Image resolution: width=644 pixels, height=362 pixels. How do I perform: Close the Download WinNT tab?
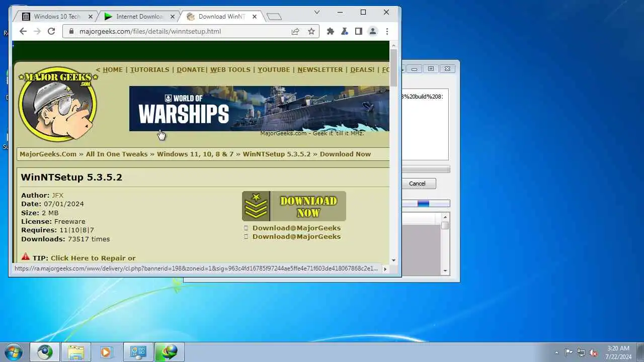255,17
